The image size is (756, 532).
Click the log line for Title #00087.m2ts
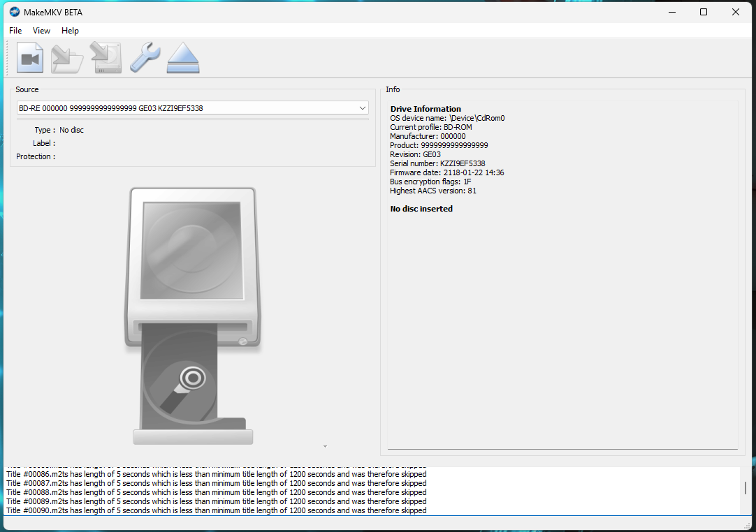pyautogui.click(x=217, y=483)
